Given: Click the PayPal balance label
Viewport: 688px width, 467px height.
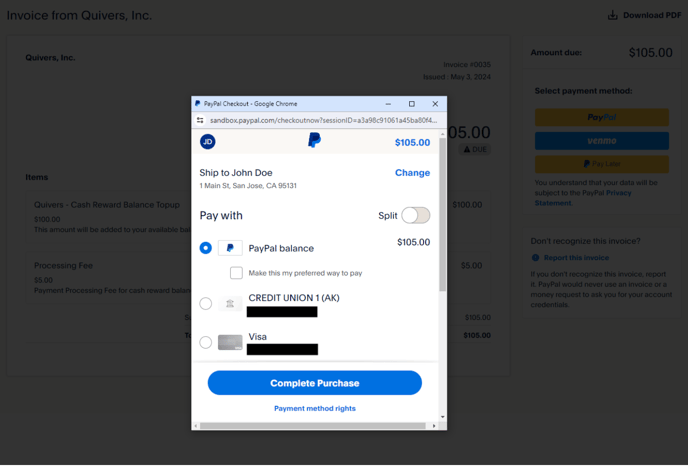Looking at the screenshot, I should (x=281, y=248).
